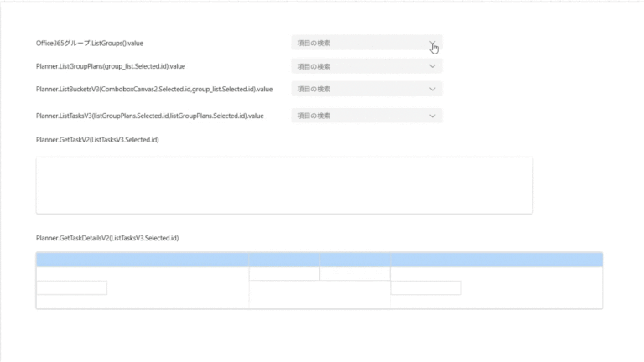
Task: Expand the Office365 ListGroups dropdown chevron
Action: (433, 43)
